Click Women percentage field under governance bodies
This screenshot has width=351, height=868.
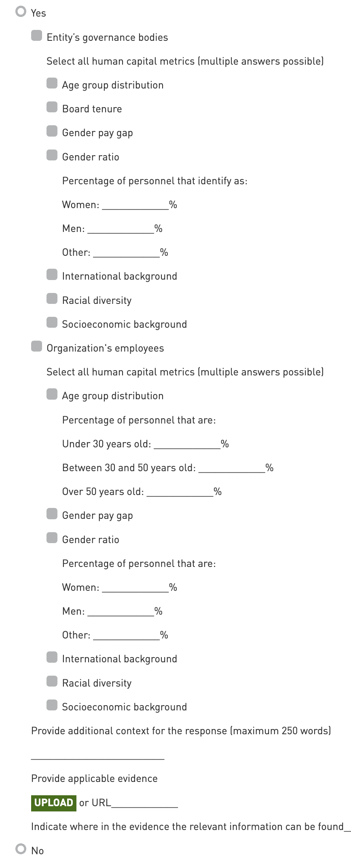coord(135,204)
